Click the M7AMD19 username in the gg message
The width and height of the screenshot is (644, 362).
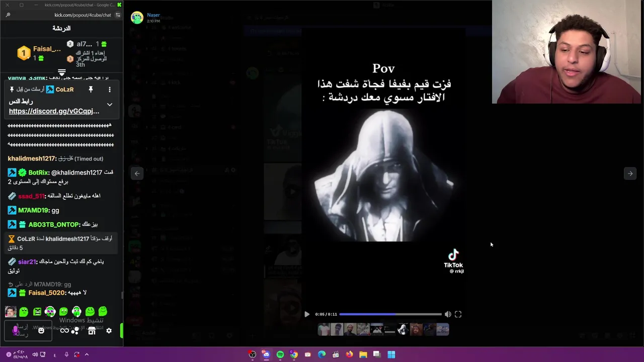(x=33, y=211)
